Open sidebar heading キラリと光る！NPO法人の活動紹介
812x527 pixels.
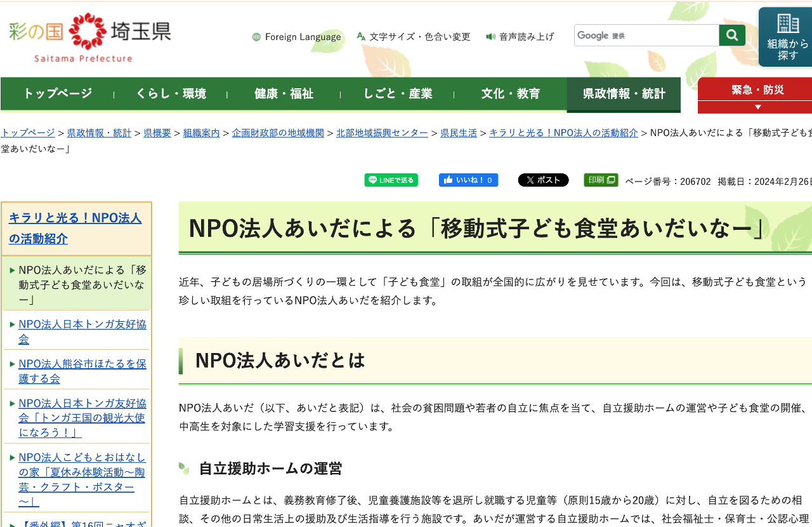click(75, 229)
